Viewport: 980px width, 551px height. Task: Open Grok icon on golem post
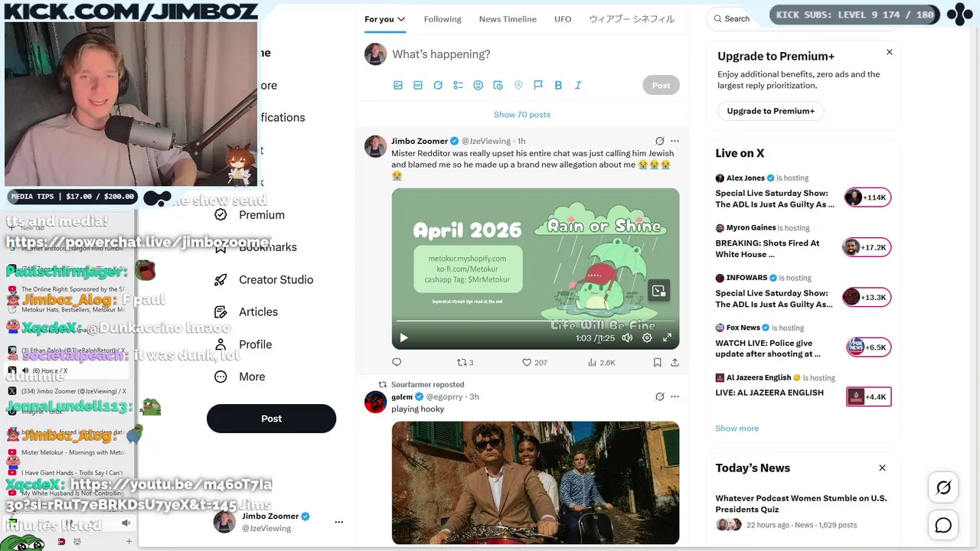pyautogui.click(x=659, y=396)
